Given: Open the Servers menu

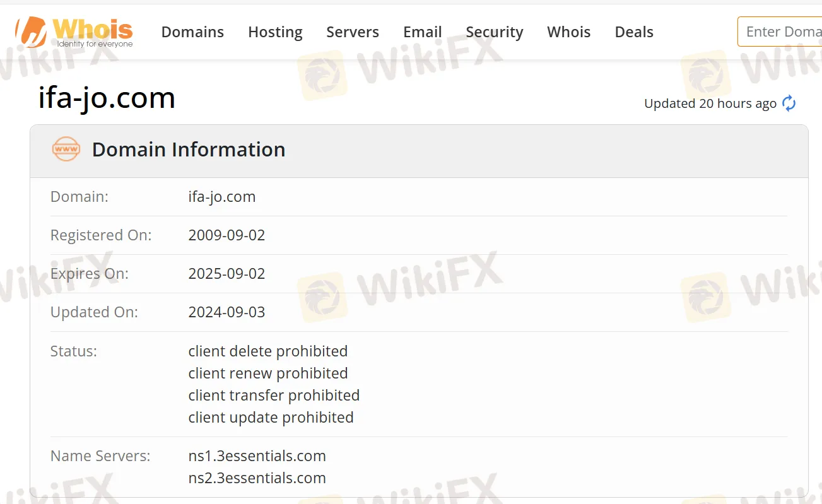Looking at the screenshot, I should (353, 32).
